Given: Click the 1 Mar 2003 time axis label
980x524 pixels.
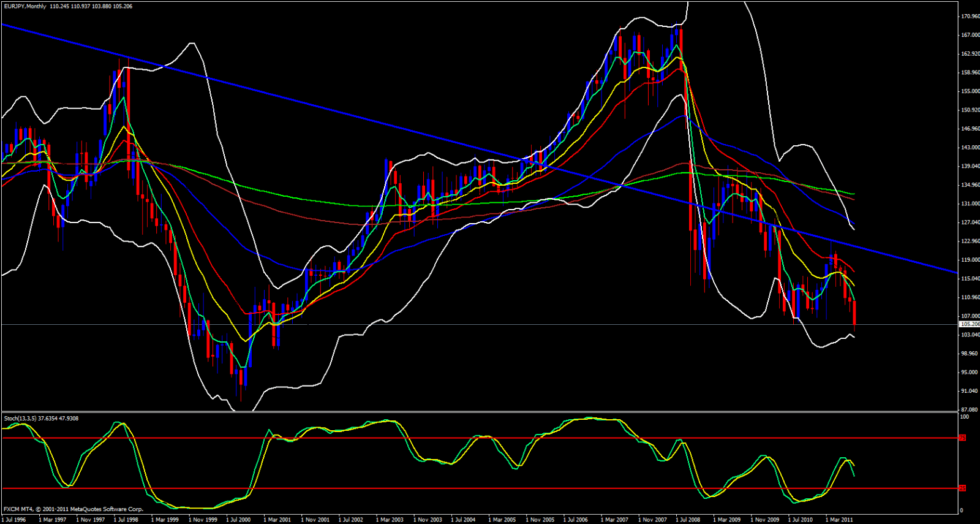Looking at the screenshot, I should tap(390, 520).
